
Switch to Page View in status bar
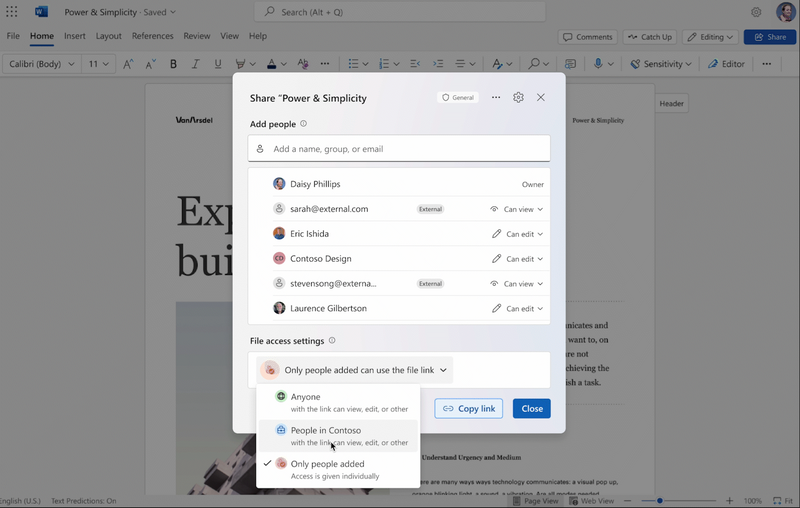click(x=535, y=501)
